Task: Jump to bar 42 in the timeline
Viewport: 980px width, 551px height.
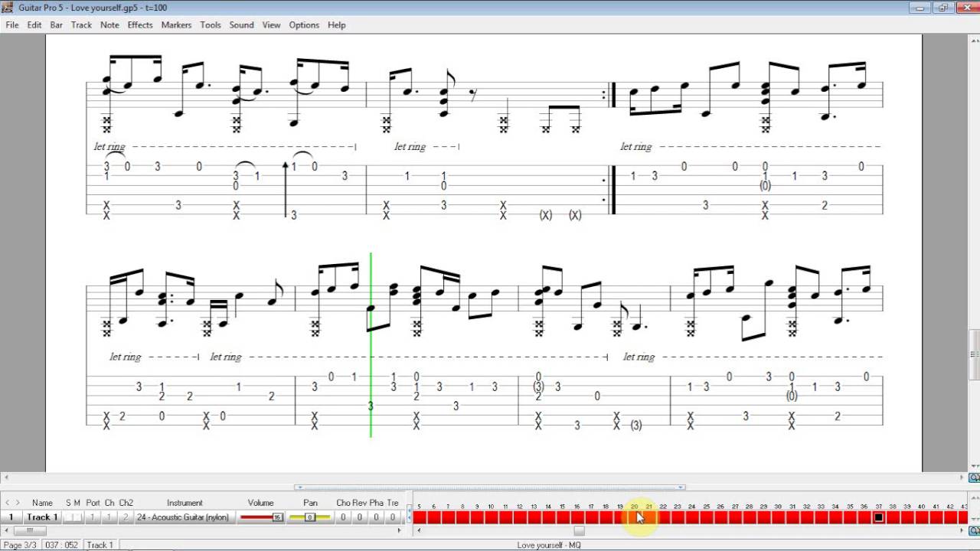Action: click(x=950, y=517)
